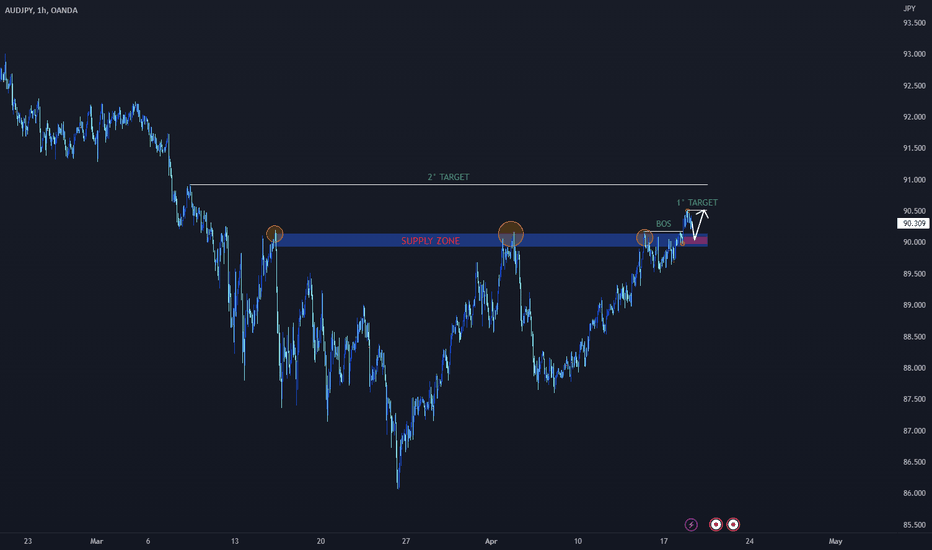
Task: Click date 24 on time axis
Action: click(x=750, y=541)
